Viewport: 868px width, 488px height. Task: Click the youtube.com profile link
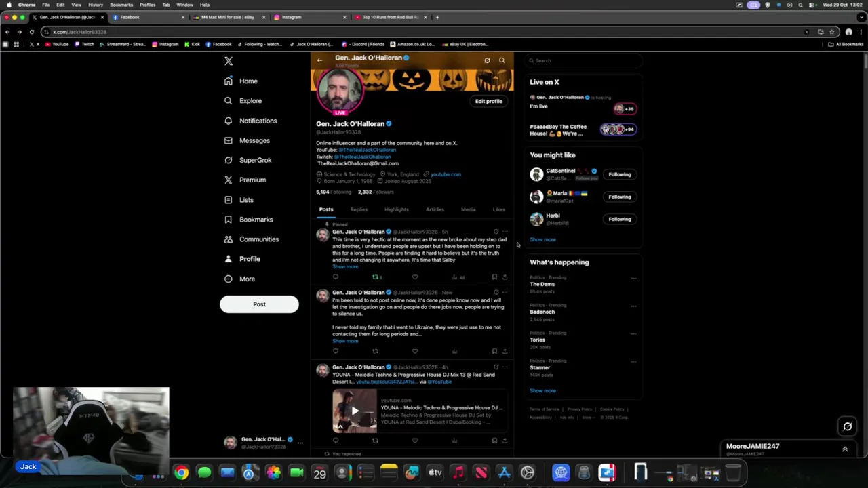pyautogui.click(x=446, y=174)
